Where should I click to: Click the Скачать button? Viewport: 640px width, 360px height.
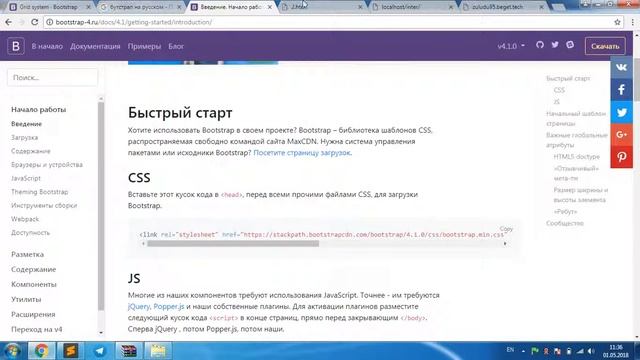[x=605, y=46]
